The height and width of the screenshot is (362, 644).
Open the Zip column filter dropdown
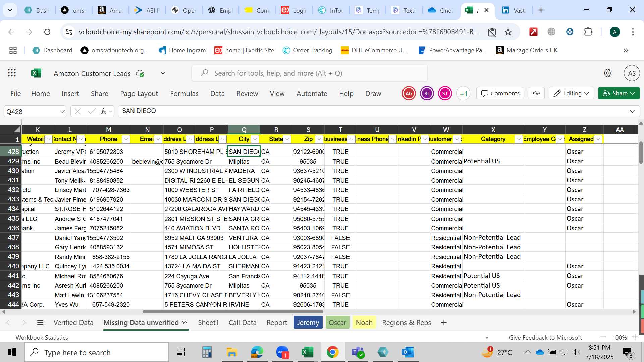(x=319, y=139)
